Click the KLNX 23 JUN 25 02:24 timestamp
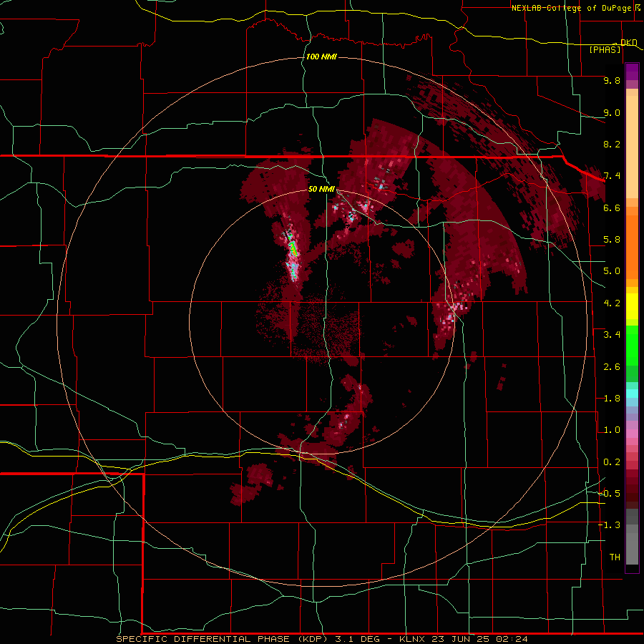644x644 pixels. 463,639
